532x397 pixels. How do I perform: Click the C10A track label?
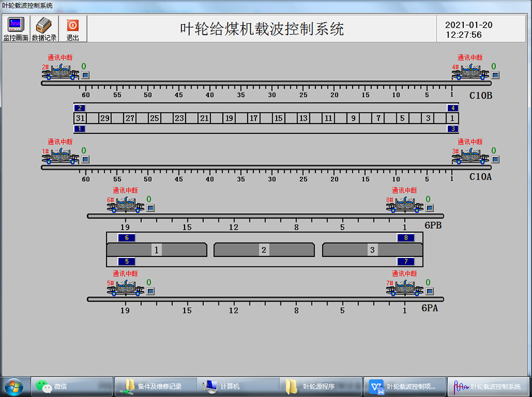481,177
